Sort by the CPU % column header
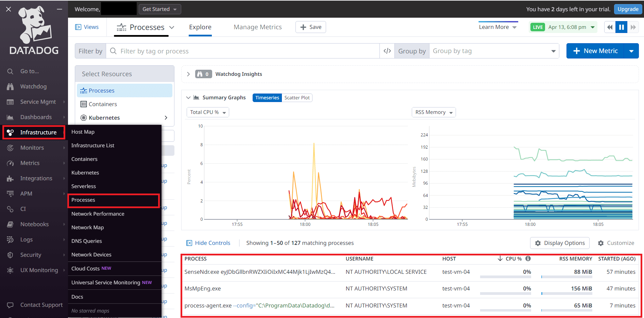 tap(514, 259)
